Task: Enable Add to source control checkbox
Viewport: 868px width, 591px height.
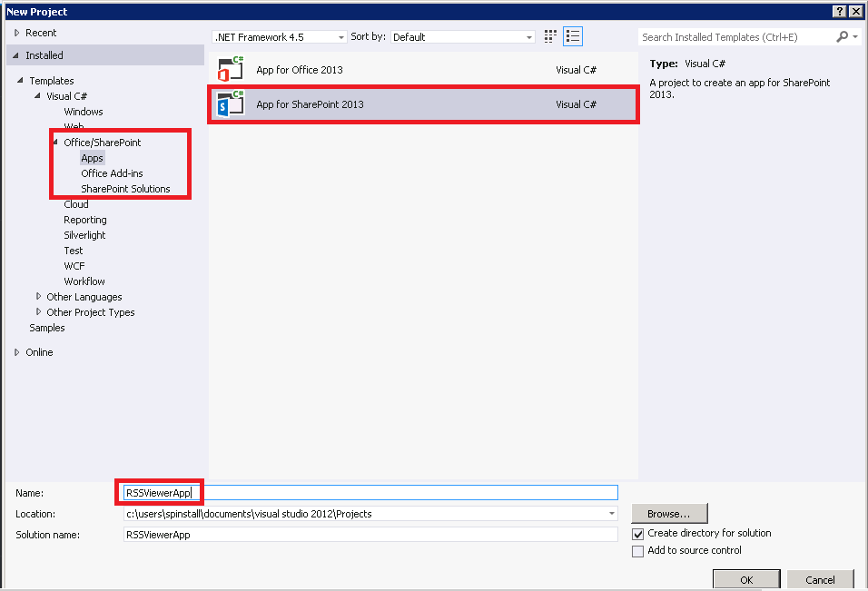Action: [637, 551]
